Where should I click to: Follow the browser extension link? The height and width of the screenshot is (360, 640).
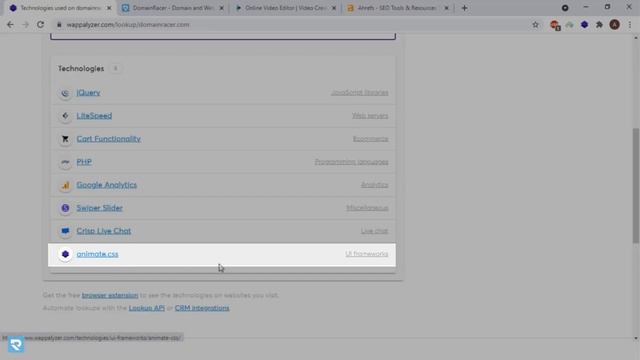click(x=110, y=295)
